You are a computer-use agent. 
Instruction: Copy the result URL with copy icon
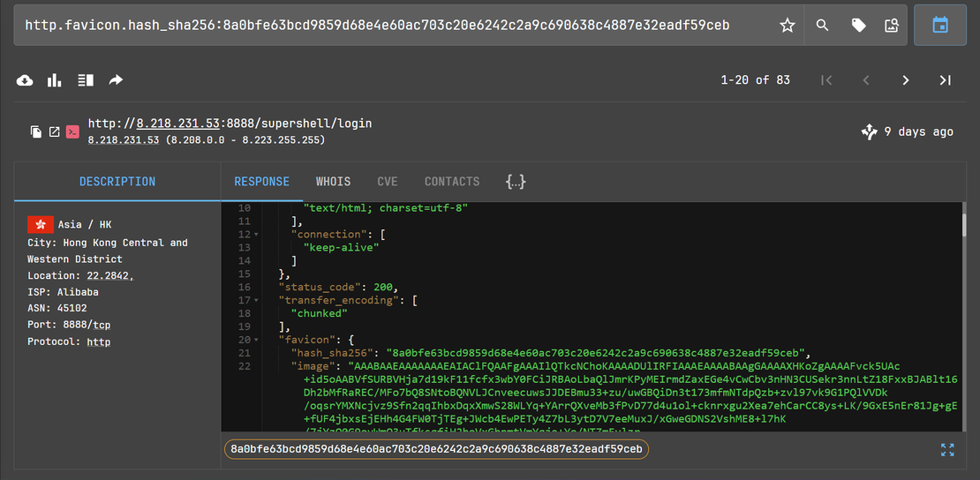pyautogui.click(x=36, y=132)
